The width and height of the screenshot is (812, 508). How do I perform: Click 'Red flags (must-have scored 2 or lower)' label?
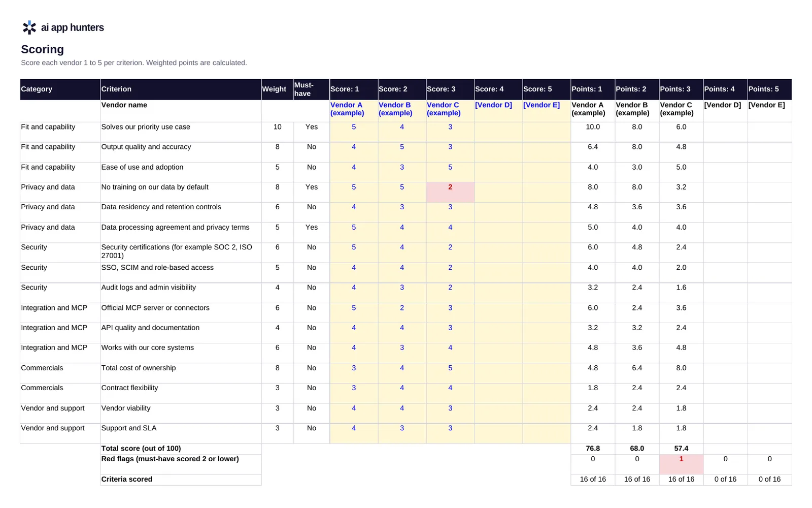tap(181, 464)
